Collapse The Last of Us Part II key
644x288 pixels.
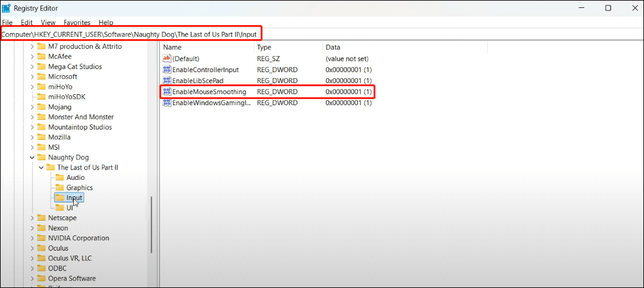tap(41, 168)
